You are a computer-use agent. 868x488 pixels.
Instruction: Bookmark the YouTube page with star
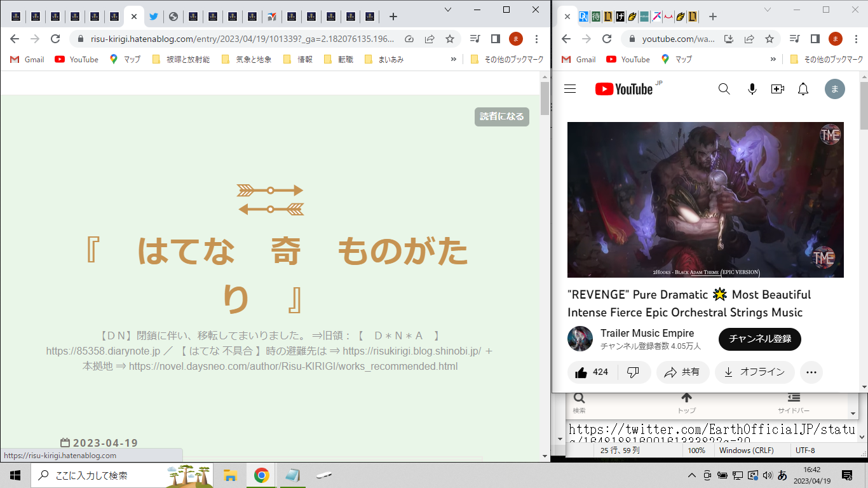click(770, 39)
